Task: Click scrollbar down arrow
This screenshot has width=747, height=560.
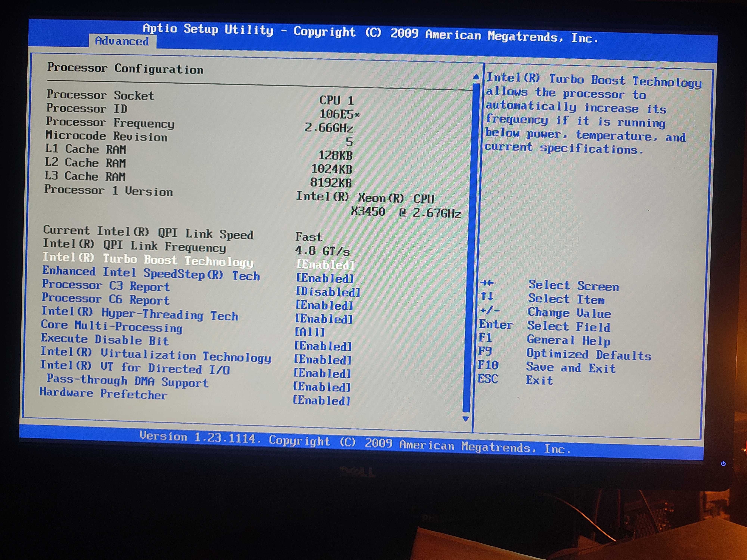Action: (x=465, y=419)
